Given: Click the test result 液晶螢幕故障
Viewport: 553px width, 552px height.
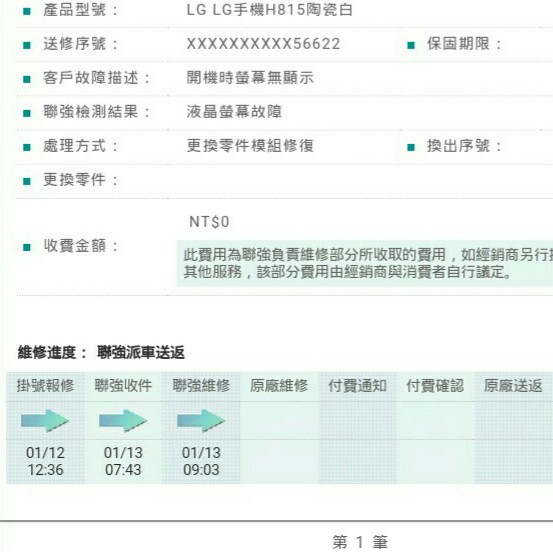Looking at the screenshot, I should coord(234,112).
